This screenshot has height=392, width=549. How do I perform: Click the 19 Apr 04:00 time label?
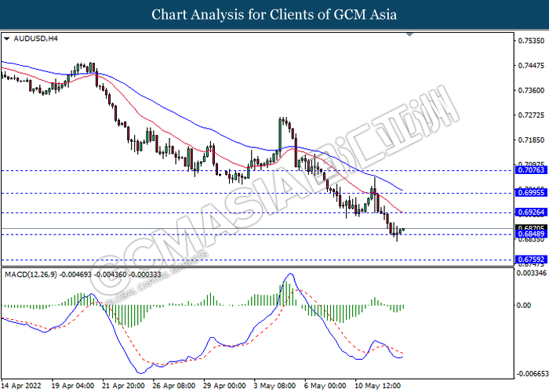point(72,386)
